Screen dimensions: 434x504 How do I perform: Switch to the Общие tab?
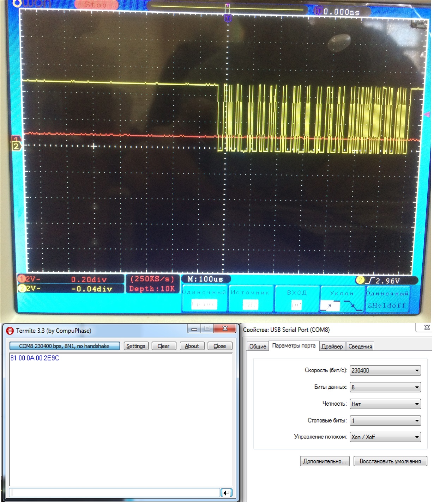coord(258,346)
